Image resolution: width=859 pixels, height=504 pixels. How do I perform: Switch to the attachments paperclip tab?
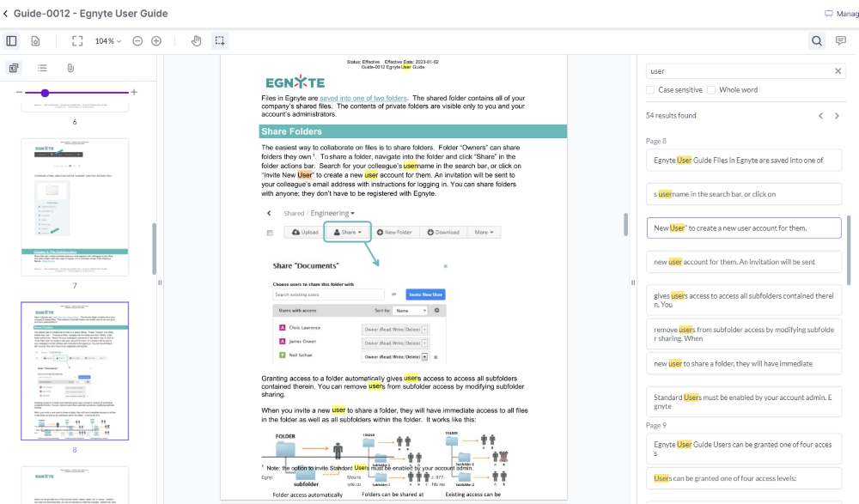(x=70, y=68)
